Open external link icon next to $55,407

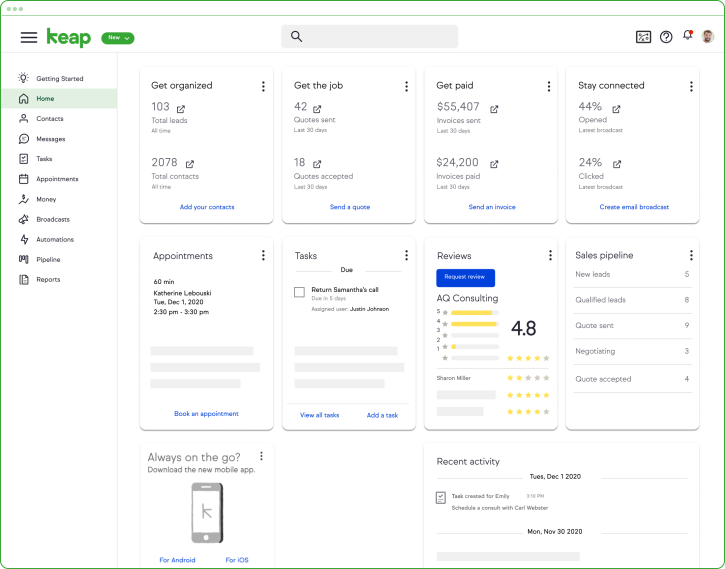494,108
